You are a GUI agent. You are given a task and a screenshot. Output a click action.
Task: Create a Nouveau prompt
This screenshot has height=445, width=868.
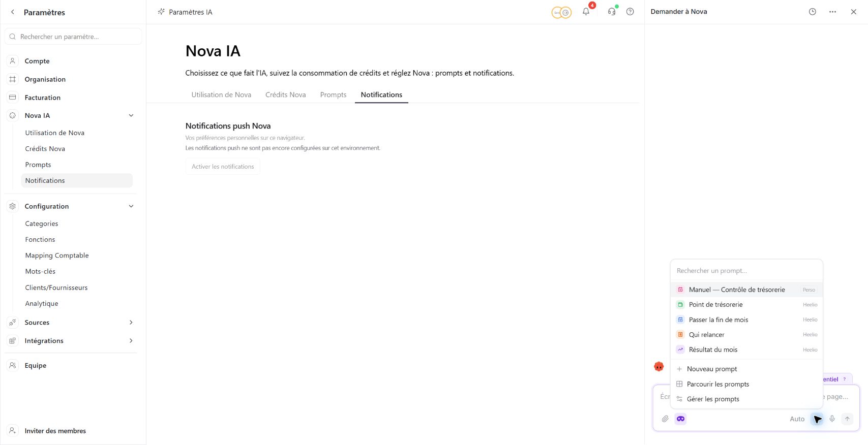pos(746,369)
